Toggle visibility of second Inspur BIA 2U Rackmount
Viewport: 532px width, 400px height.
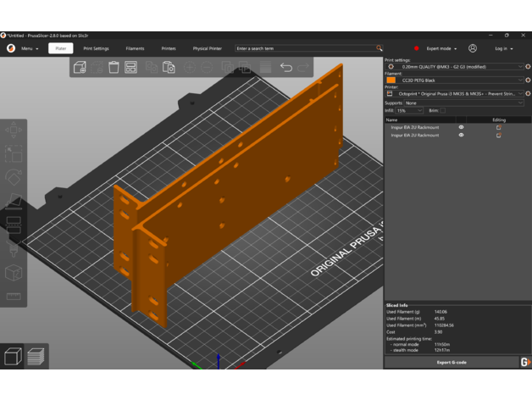coord(461,135)
